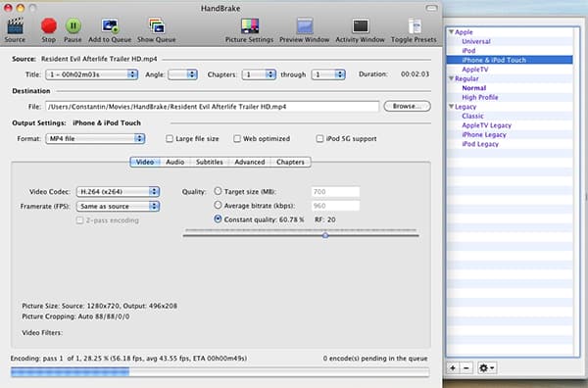Select the AppleTV Legacy preset

487,125
